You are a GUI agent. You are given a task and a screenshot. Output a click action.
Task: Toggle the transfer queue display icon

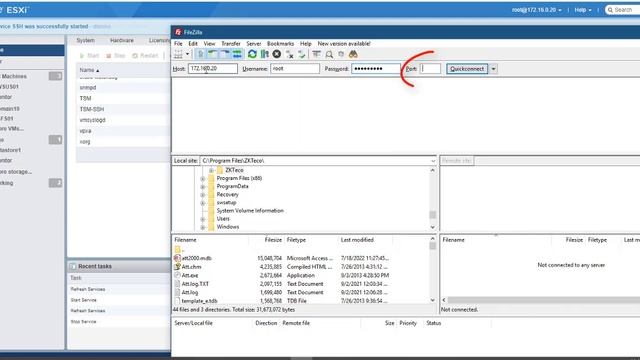click(x=237, y=54)
